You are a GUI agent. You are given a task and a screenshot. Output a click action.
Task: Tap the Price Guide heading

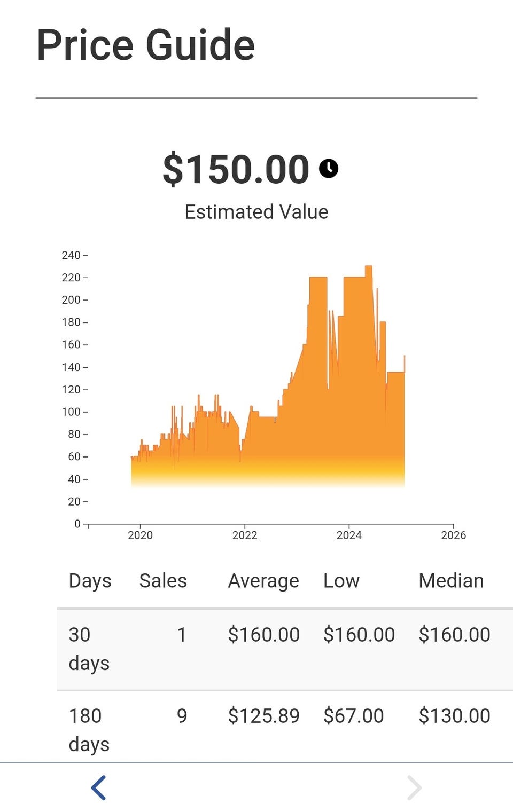145,45
